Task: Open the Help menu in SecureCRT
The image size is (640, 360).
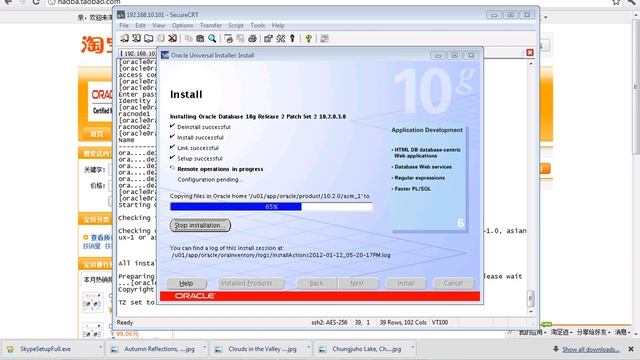Action: [278, 25]
